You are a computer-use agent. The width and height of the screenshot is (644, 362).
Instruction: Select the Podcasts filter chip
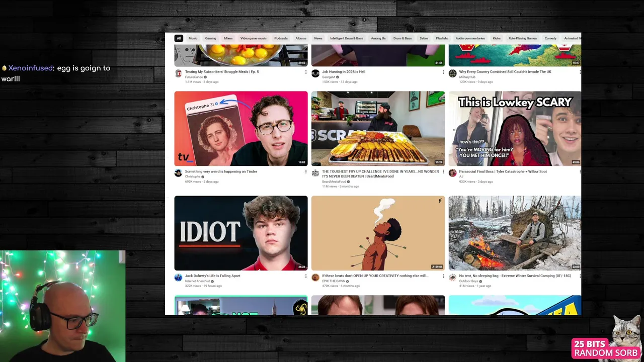click(x=281, y=38)
